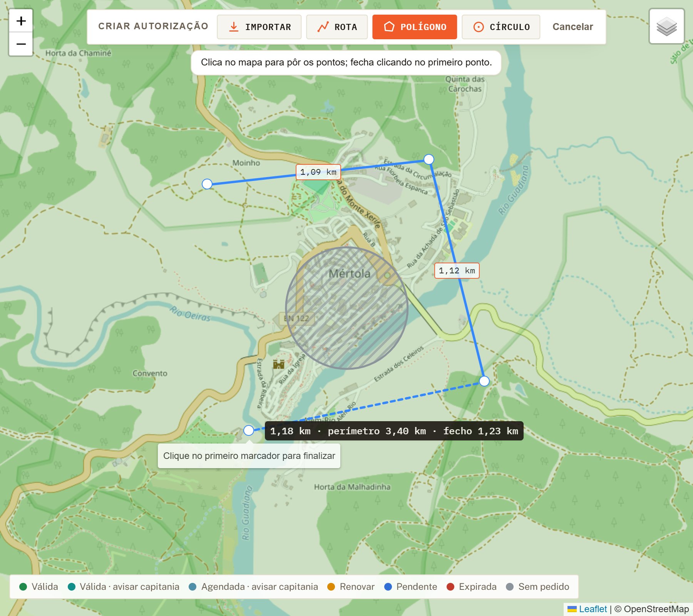693x616 pixels.
Task: Click the cursor vertex marker beside the 1,18 km tooltip
Action: [249, 430]
